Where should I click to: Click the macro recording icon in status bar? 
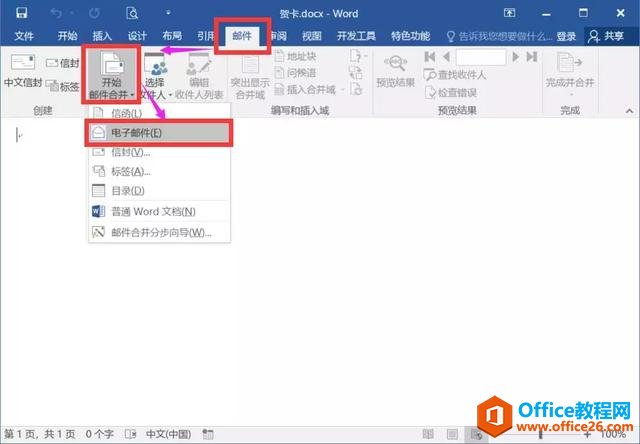(x=208, y=434)
